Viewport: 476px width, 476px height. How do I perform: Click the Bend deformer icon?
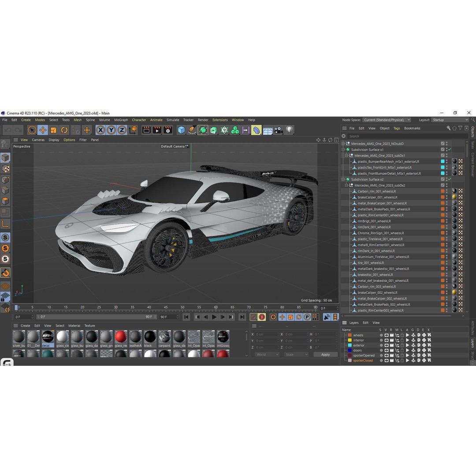[257, 130]
